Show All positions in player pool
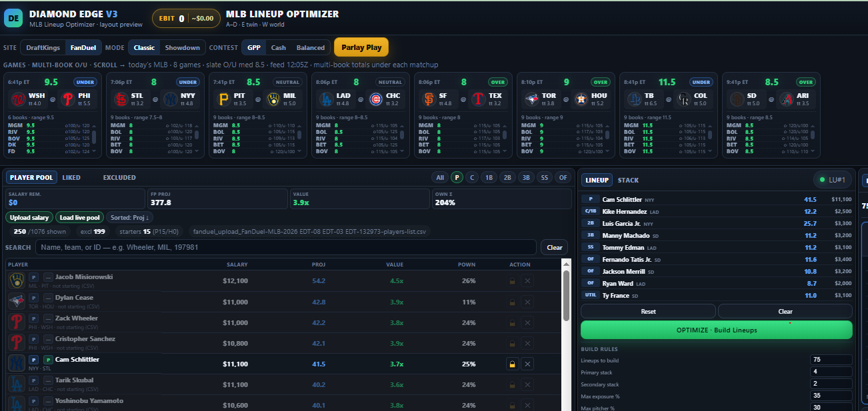The image size is (868, 411). point(440,177)
